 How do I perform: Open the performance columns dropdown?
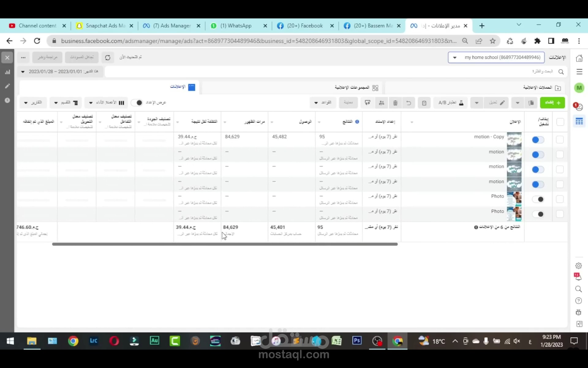(107, 103)
